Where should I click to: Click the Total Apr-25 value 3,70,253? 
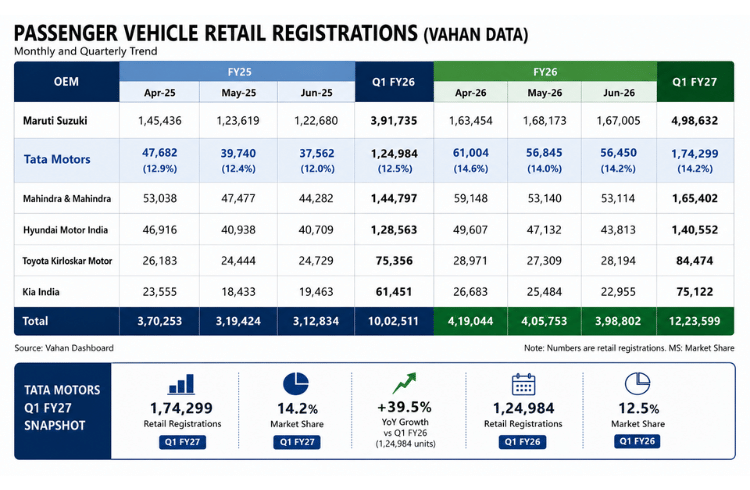pyautogui.click(x=160, y=321)
